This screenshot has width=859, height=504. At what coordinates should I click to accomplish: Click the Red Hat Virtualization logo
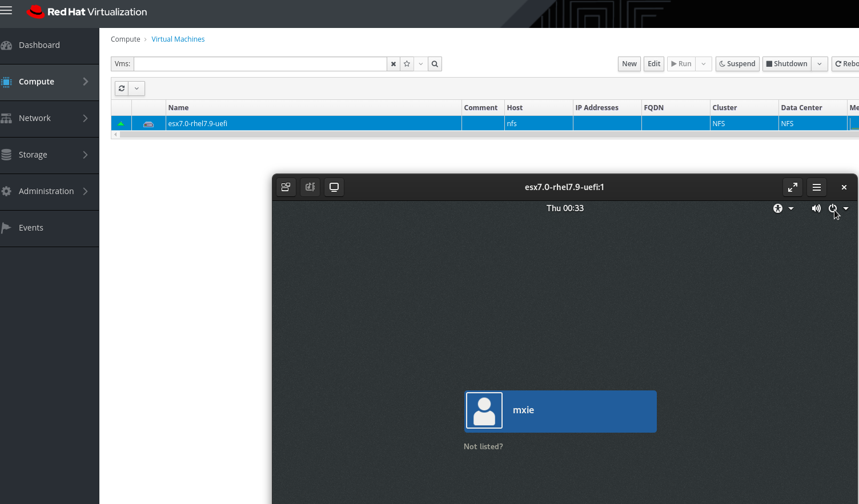point(87,11)
